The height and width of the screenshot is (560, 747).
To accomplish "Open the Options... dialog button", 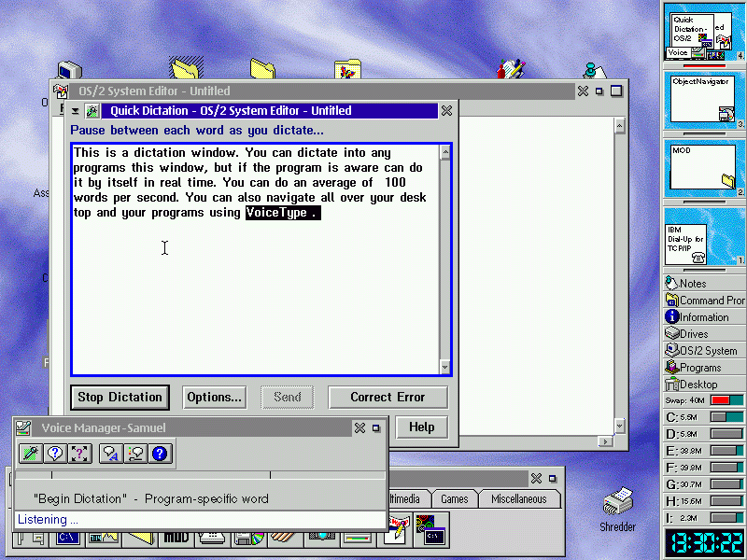I will coord(215,398).
